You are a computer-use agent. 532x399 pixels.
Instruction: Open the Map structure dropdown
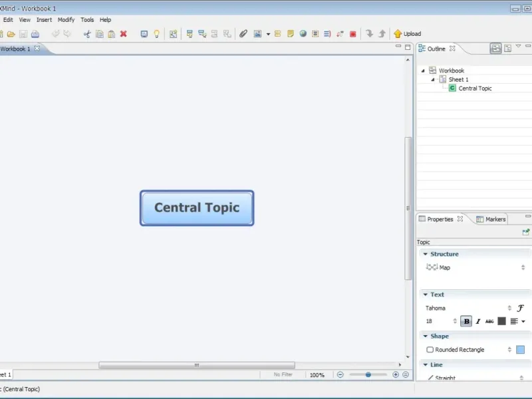pos(523,268)
